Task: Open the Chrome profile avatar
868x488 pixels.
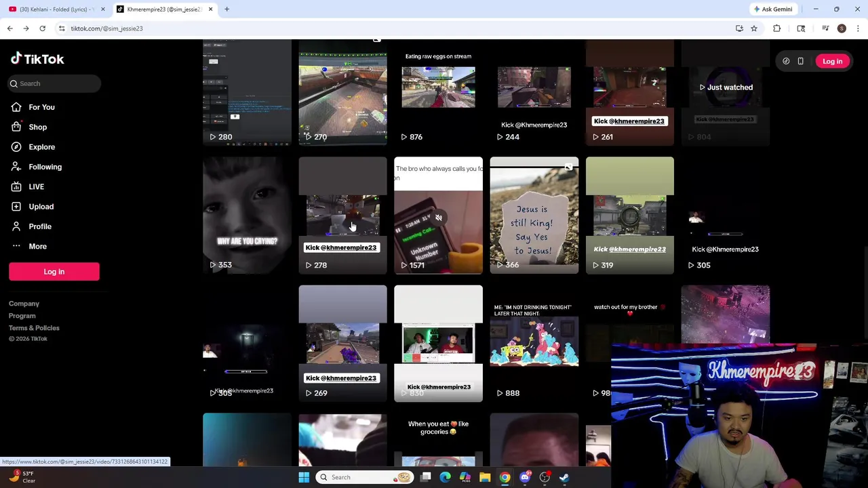Action: (842, 28)
